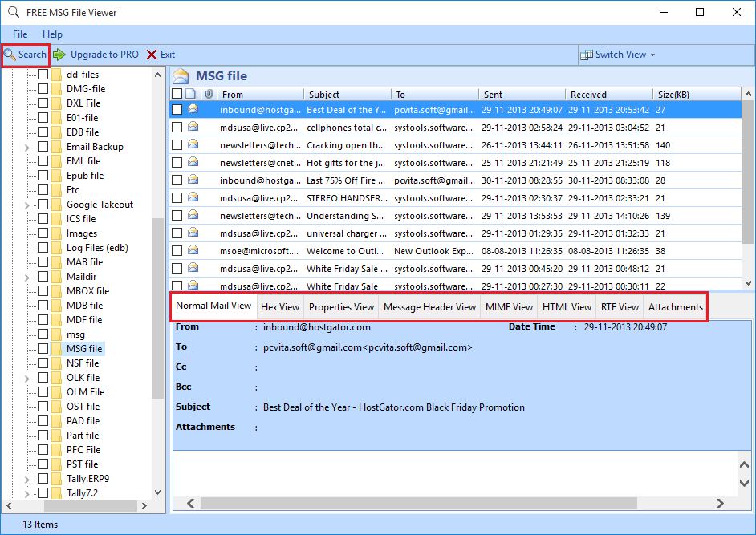Expand the Email Backup folder

pyautogui.click(x=27, y=148)
